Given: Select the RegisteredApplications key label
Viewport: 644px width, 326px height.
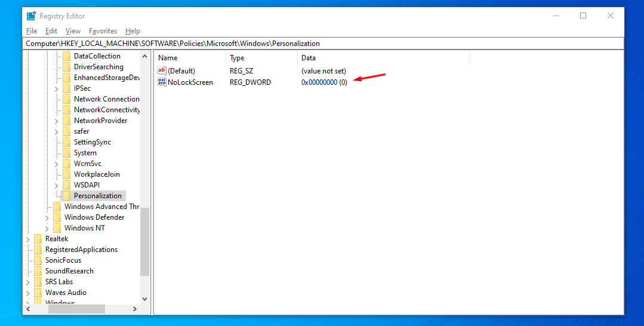Looking at the screenshot, I should 81,250.
